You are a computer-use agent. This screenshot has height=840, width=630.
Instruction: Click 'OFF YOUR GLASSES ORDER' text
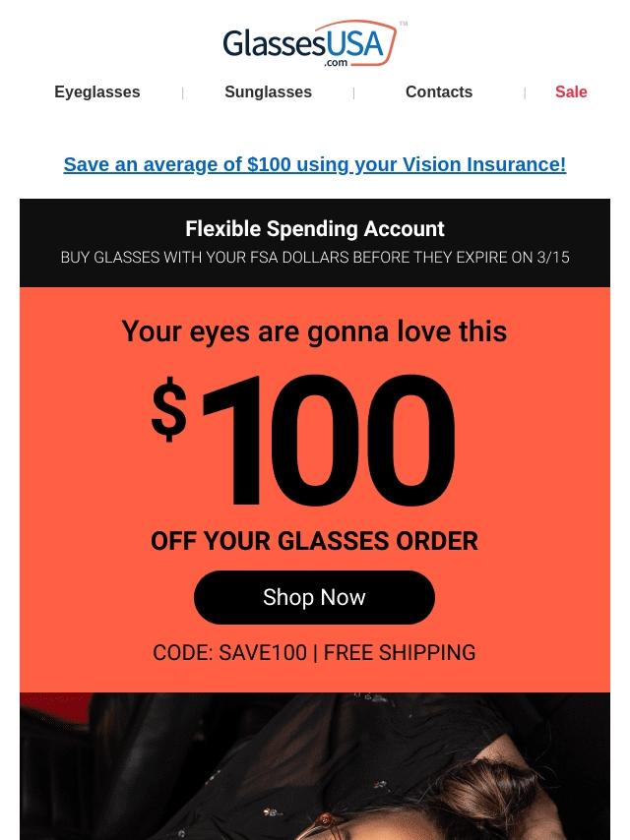314,541
